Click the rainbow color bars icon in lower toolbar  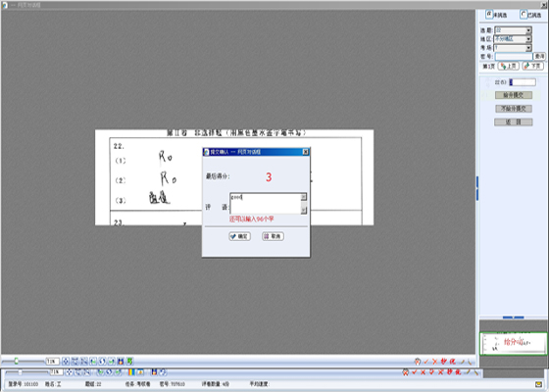click(131, 372)
